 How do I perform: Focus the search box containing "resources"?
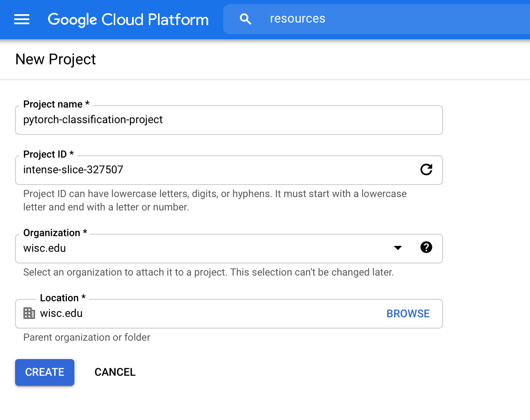[x=376, y=19]
